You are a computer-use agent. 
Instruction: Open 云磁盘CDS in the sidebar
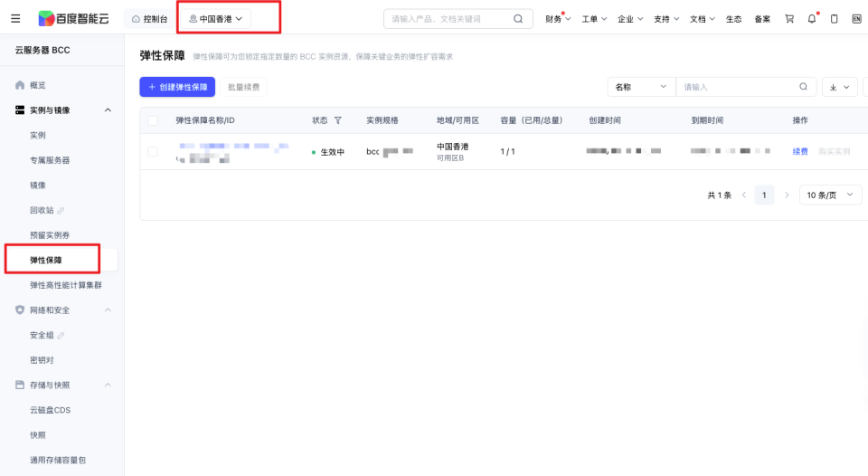point(51,410)
